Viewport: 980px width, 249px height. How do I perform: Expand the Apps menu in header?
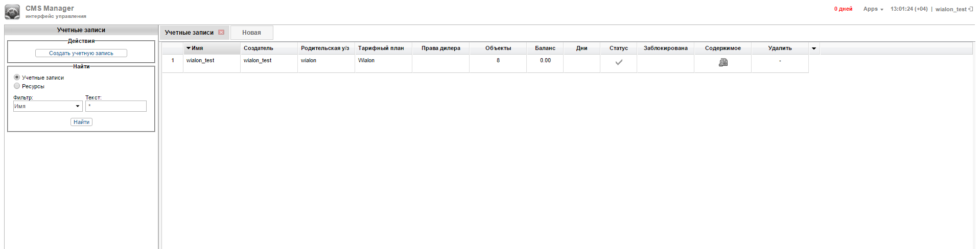click(873, 9)
